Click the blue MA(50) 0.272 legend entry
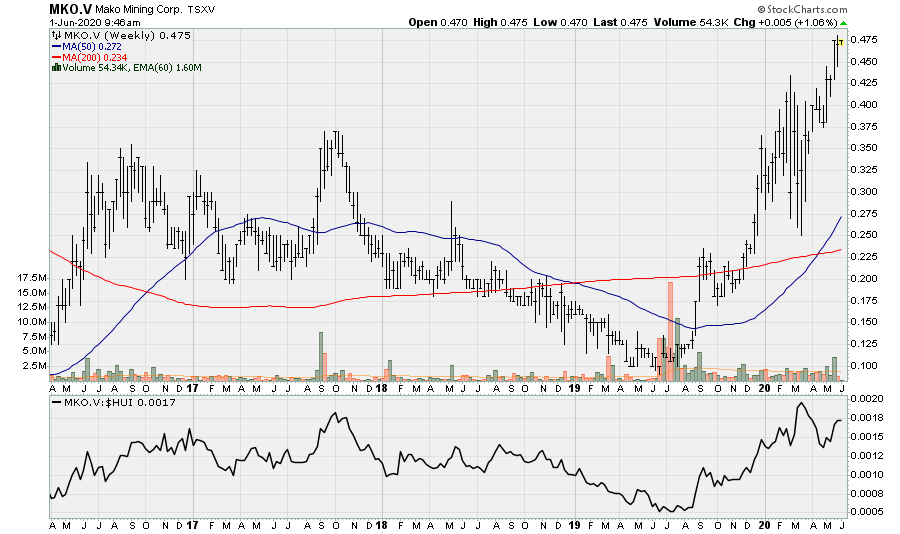The width and height of the screenshot is (900, 534). point(87,47)
